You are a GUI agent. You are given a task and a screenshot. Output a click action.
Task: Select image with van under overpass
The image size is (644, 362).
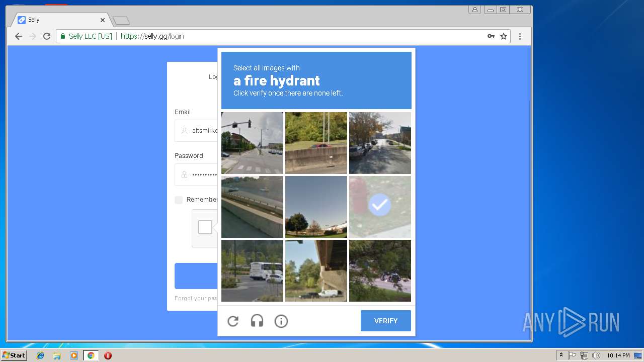click(316, 270)
